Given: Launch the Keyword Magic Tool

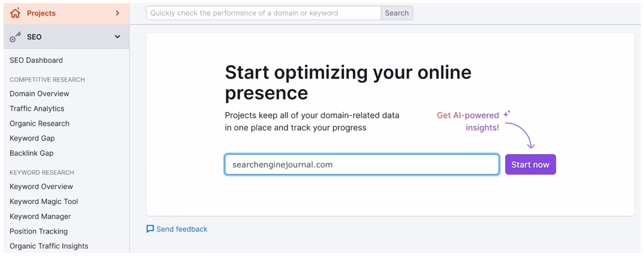Looking at the screenshot, I should click(x=44, y=201).
